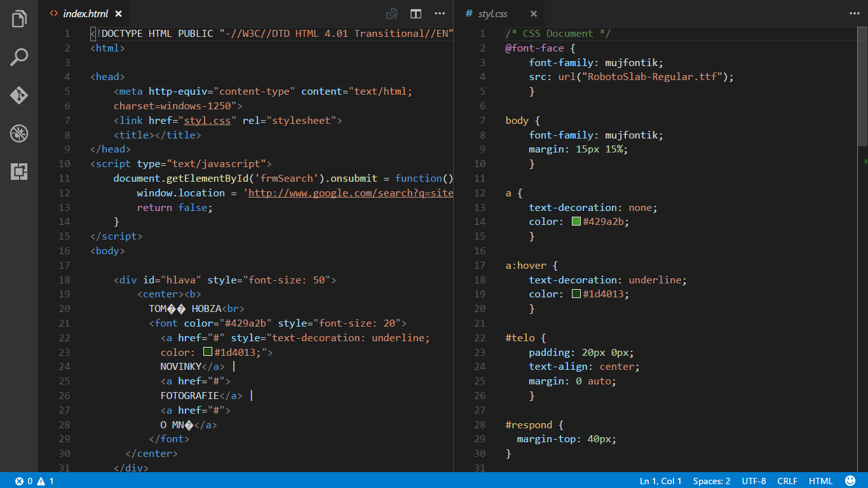This screenshot has width=868, height=488.
Task: Click the Ln 1, Col 1 position indicator
Action: 661,481
